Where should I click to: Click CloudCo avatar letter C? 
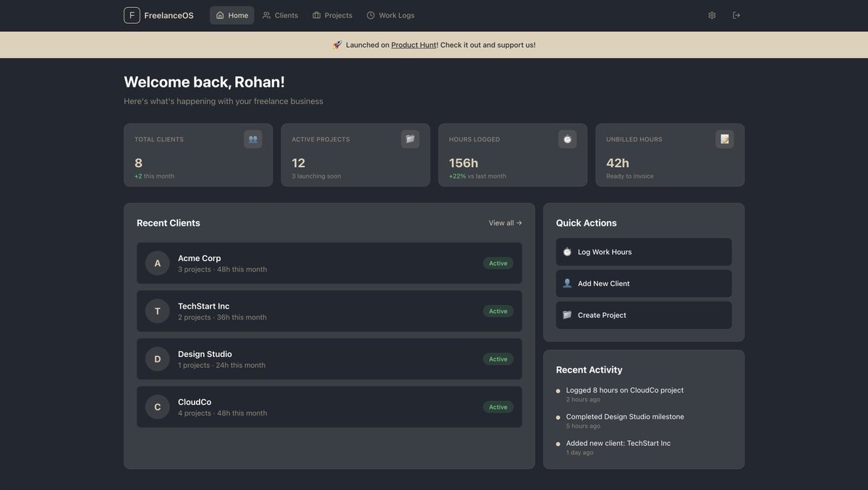pos(158,407)
